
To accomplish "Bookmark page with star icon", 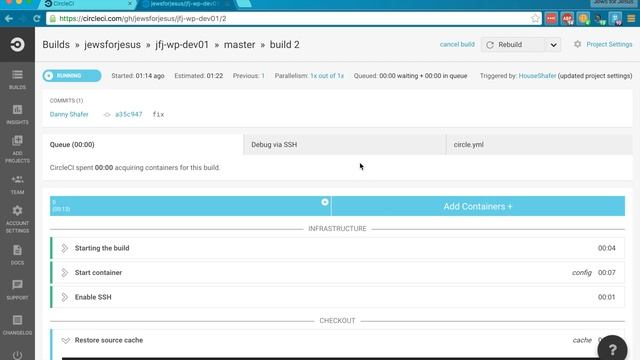I will tap(535, 18).
